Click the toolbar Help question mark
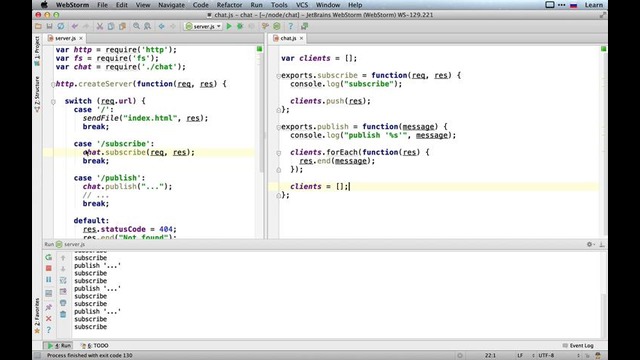 (x=291, y=26)
